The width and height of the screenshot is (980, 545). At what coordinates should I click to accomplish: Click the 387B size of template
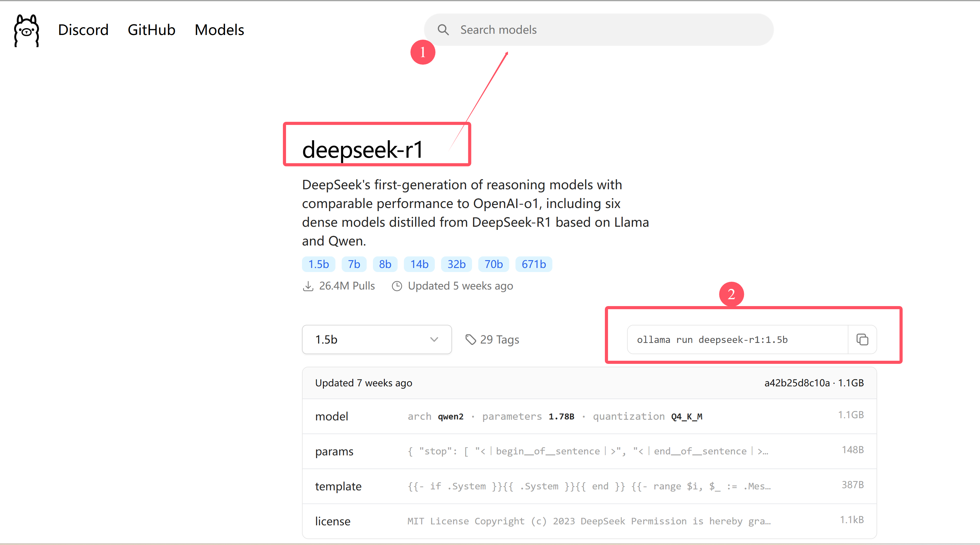[x=852, y=485]
